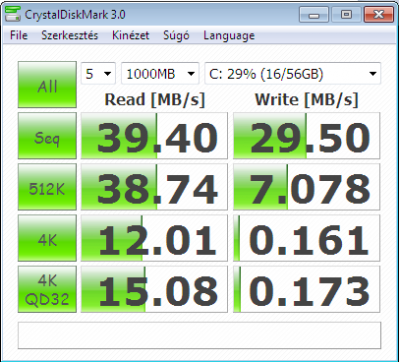Start the 4K QD32 benchmark test
This screenshot has width=400, height=362.
tap(47, 290)
